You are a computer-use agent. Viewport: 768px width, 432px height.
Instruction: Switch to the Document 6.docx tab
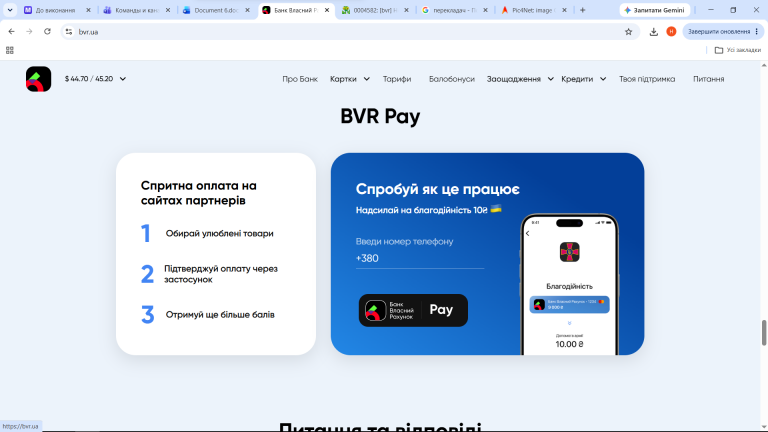[x=216, y=10]
